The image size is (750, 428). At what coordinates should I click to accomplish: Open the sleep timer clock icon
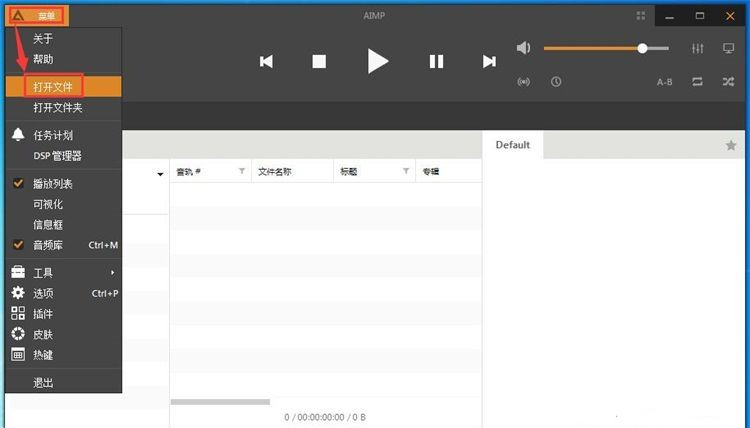(555, 82)
